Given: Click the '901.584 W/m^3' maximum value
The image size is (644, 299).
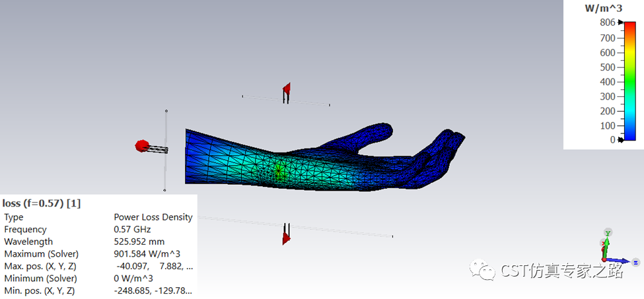Looking at the screenshot, I should pos(147,254).
